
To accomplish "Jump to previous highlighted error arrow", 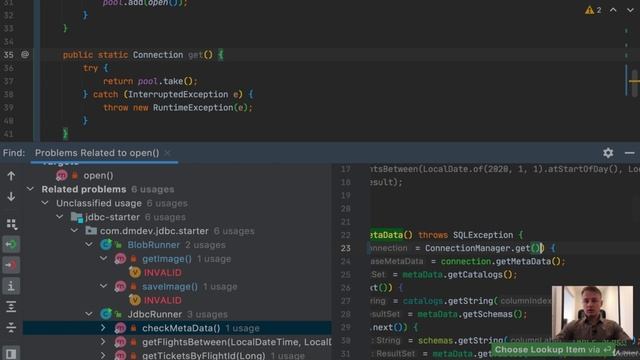I will [x=613, y=10].
